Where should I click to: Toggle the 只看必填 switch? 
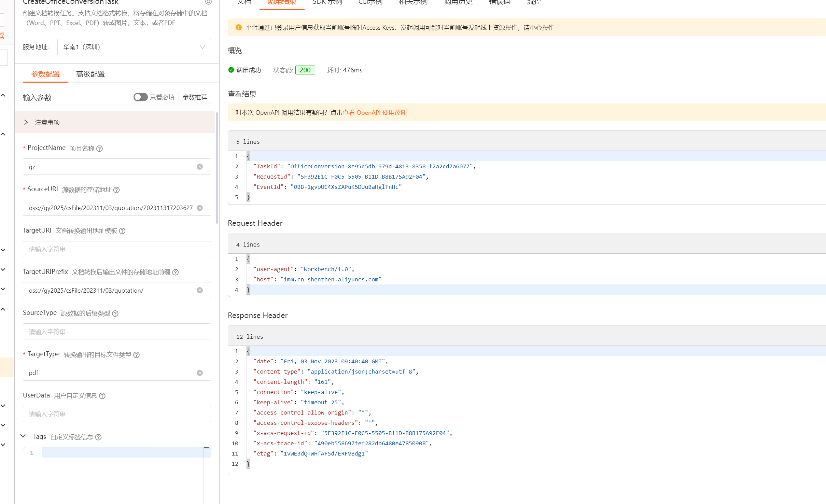click(140, 97)
